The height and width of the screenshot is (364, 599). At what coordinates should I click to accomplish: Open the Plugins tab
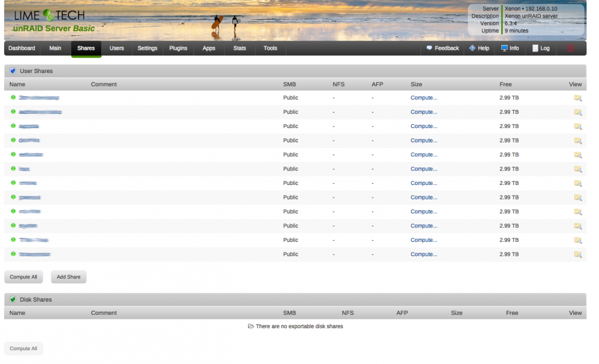(178, 48)
